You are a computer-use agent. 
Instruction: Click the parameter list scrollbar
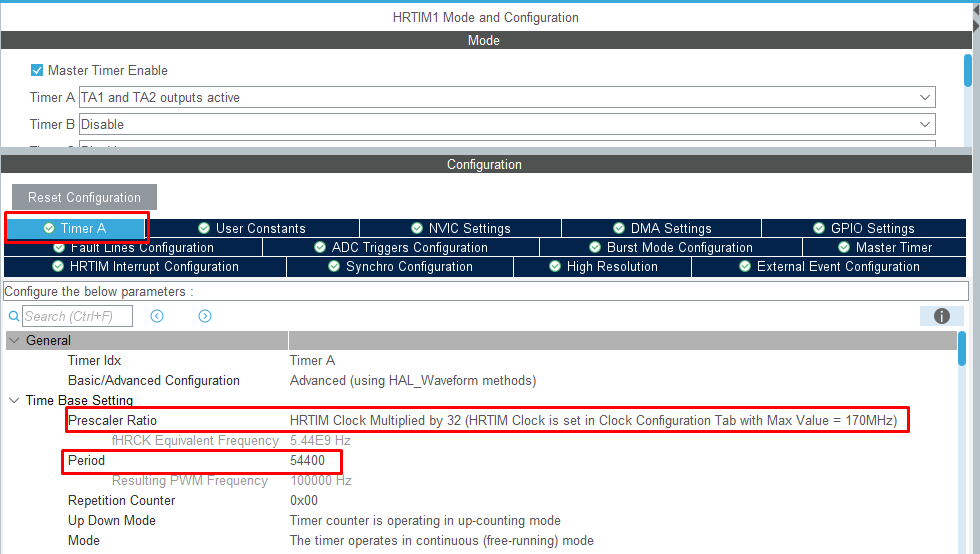coord(962,349)
